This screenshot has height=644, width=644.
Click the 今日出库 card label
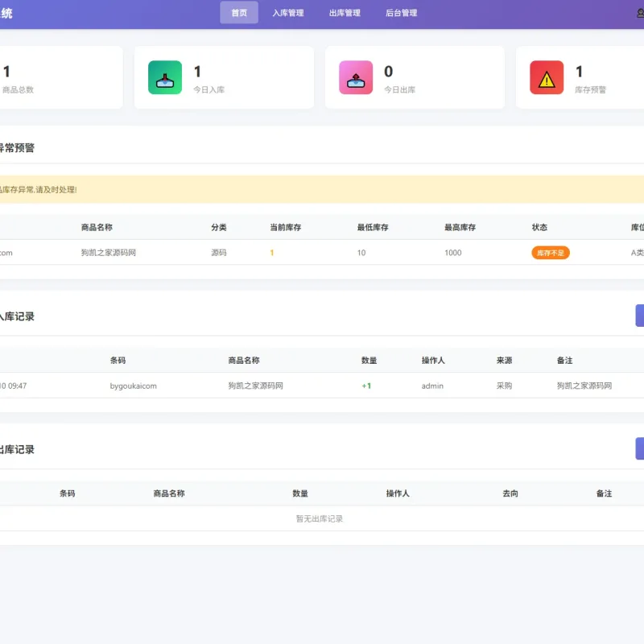(x=399, y=89)
